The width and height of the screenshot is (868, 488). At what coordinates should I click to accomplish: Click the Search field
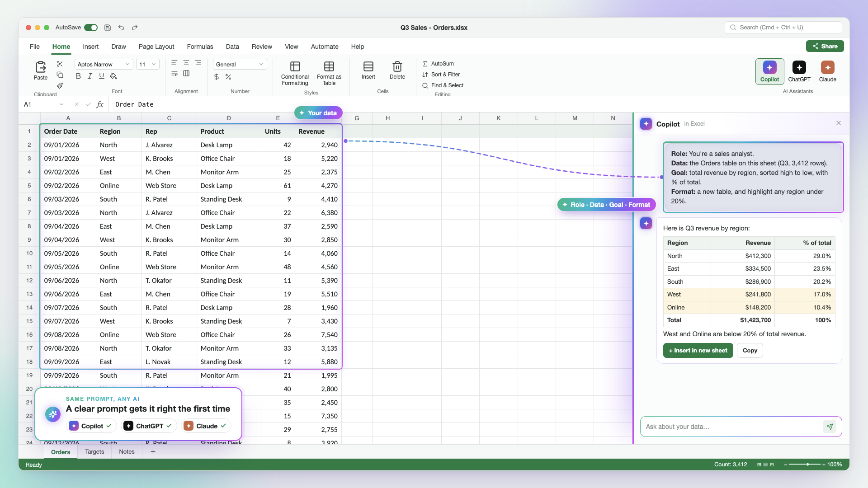coord(783,28)
